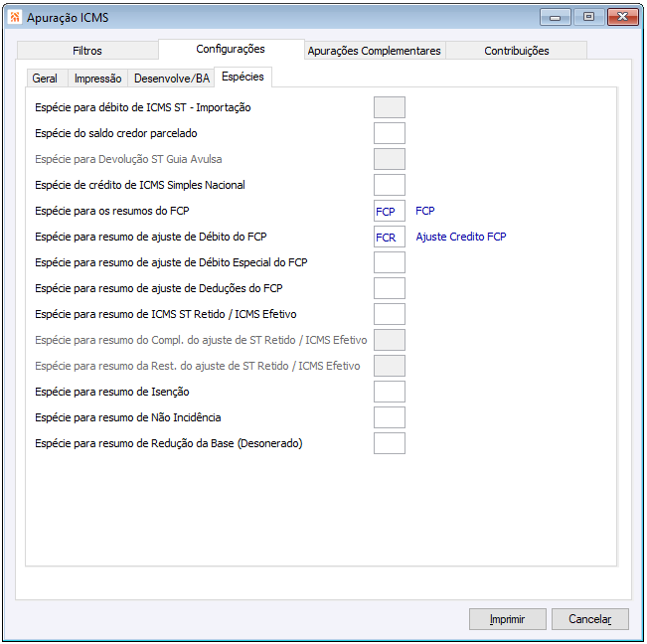The image size is (647, 644).
Task: Click the Rest. do ajuste de ST Retido field
Action: [390, 366]
